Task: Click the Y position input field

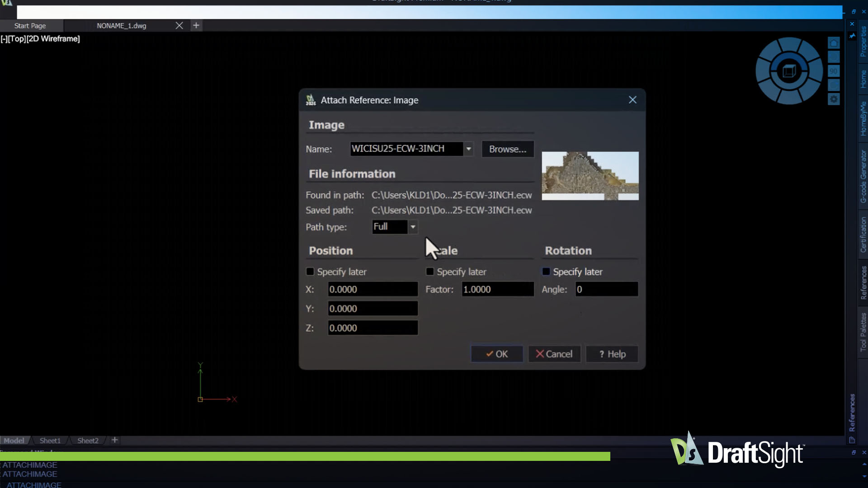Action: (373, 309)
